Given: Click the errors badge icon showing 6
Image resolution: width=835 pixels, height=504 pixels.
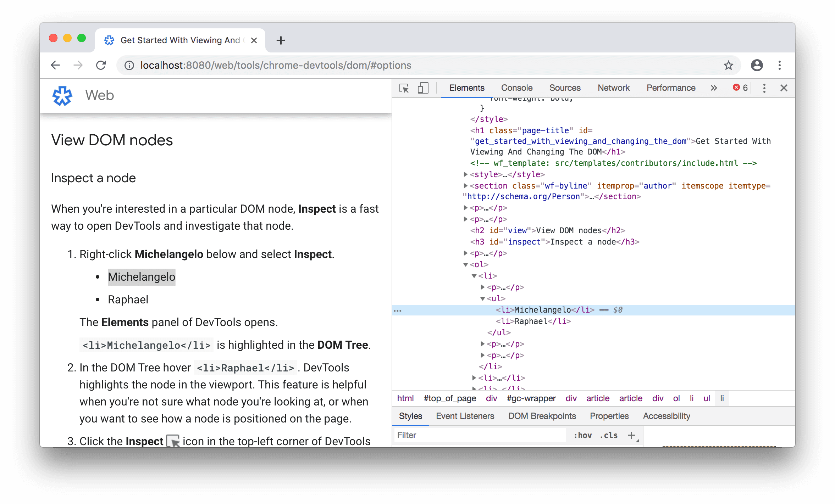Looking at the screenshot, I should [740, 87].
